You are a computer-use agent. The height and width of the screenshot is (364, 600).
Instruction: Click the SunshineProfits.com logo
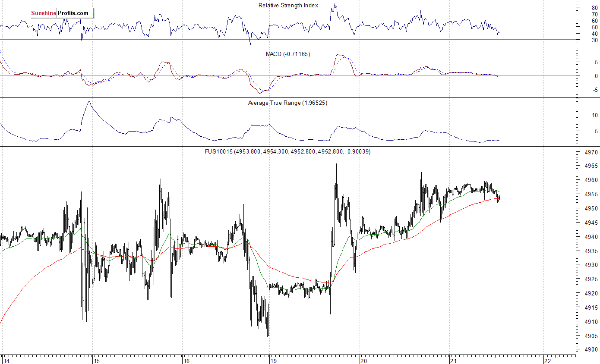[61, 13]
